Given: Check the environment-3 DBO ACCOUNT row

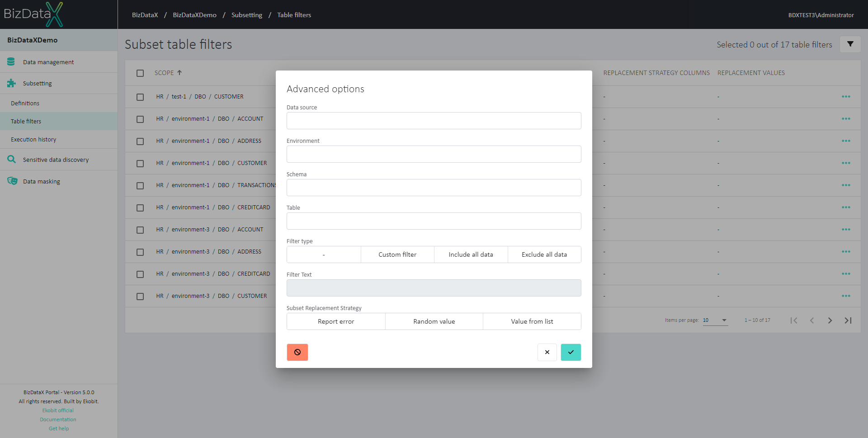Looking at the screenshot, I should pos(140,230).
